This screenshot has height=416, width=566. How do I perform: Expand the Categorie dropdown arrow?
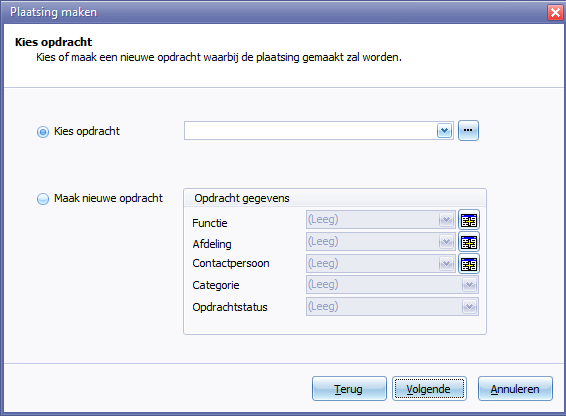pos(469,285)
